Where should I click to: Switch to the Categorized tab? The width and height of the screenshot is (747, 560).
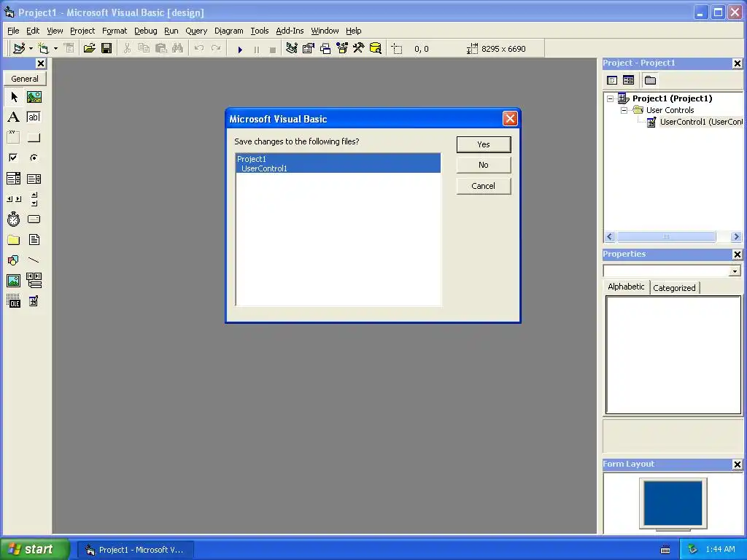674,287
